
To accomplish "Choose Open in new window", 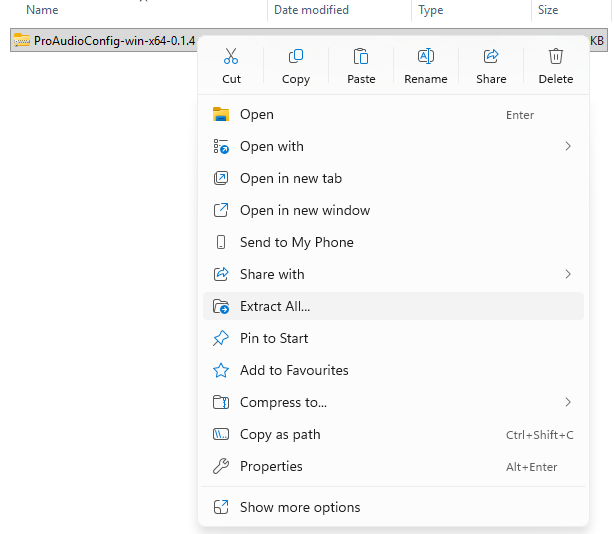I will [393, 210].
